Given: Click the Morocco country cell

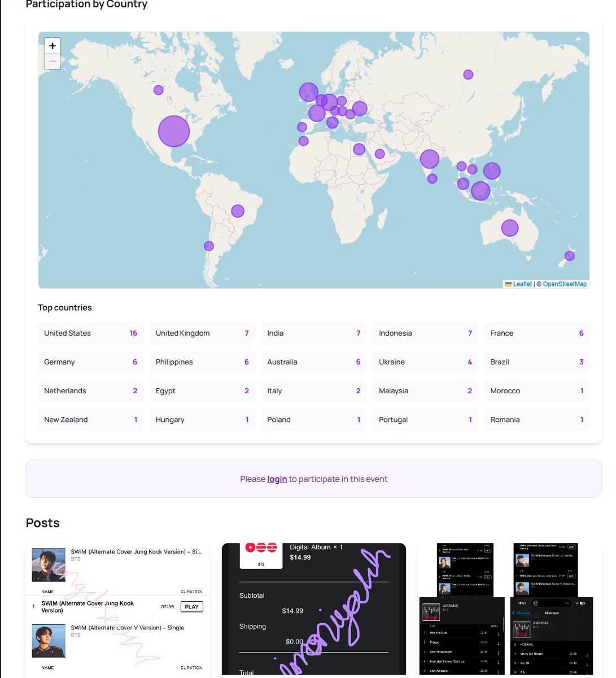Looking at the screenshot, I should 537,391.
